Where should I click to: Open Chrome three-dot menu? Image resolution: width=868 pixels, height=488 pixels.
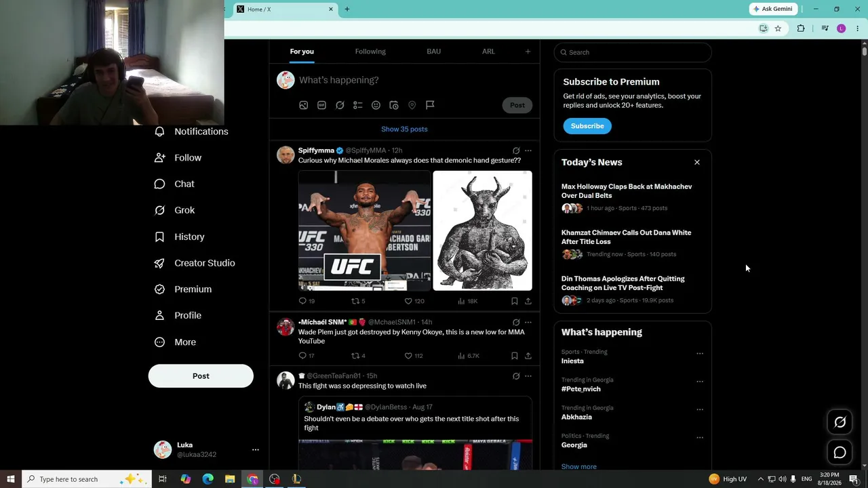click(857, 28)
